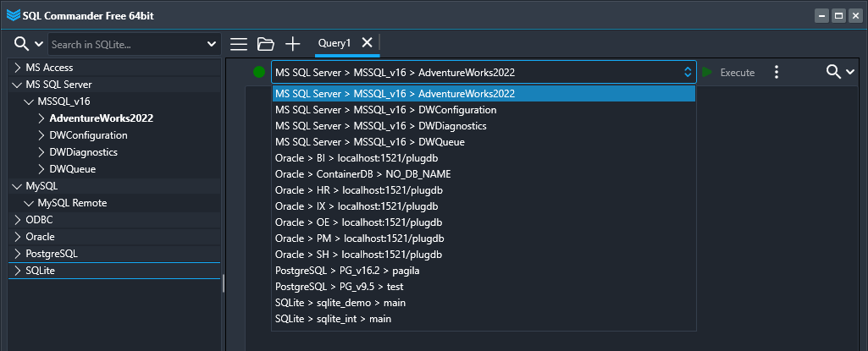Collapse the MySQL tree node
868x351 pixels.
point(18,186)
